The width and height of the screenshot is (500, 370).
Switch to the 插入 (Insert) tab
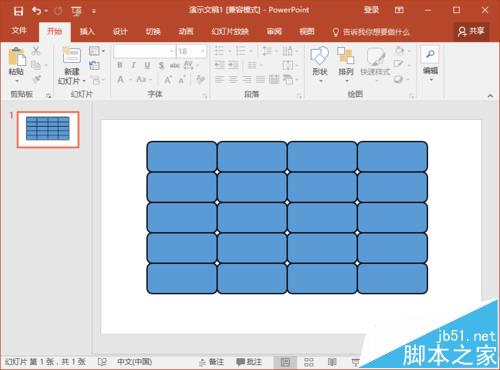tap(87, 31)
